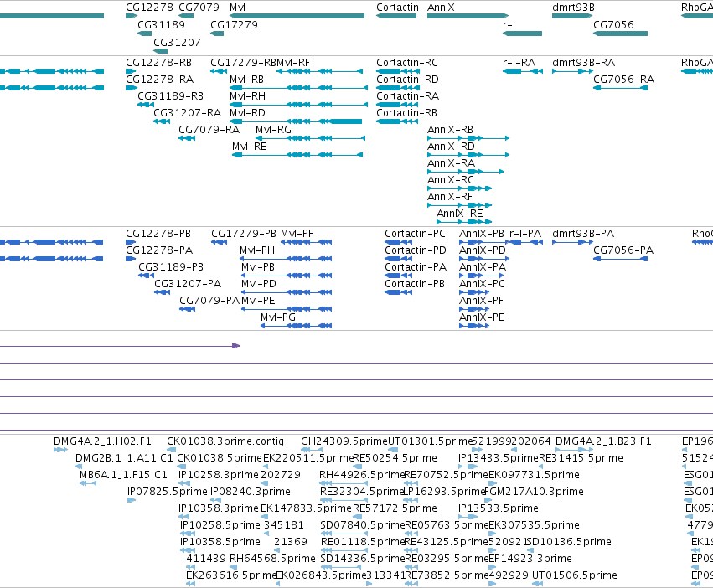Select the DMG4A.2_1.B23.F1 EST label
The width and height of the screenshot is (713, 588).
click(x=603, y=441)
